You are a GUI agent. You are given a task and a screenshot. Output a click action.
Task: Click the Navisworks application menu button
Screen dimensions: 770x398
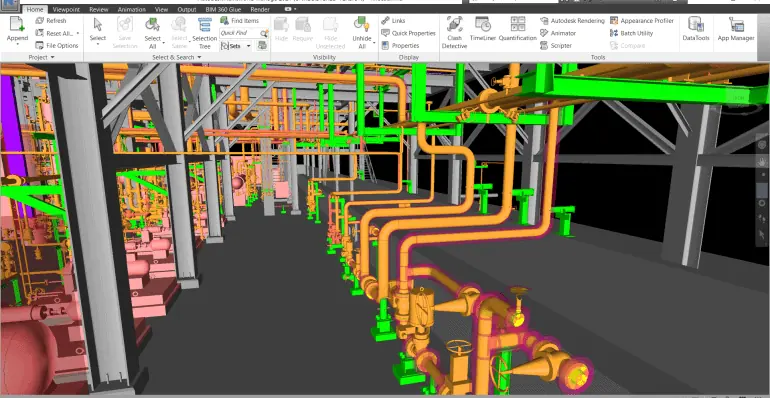point(10,5)
